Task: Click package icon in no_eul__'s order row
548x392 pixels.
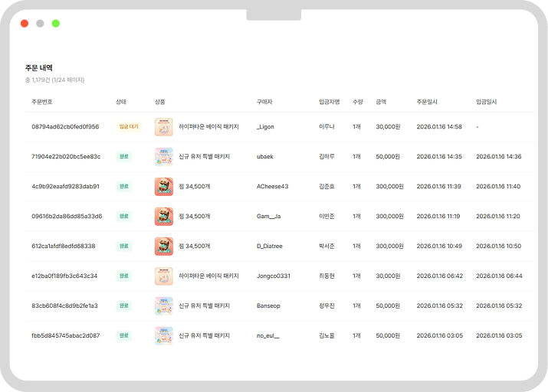Action: [163, 335]
